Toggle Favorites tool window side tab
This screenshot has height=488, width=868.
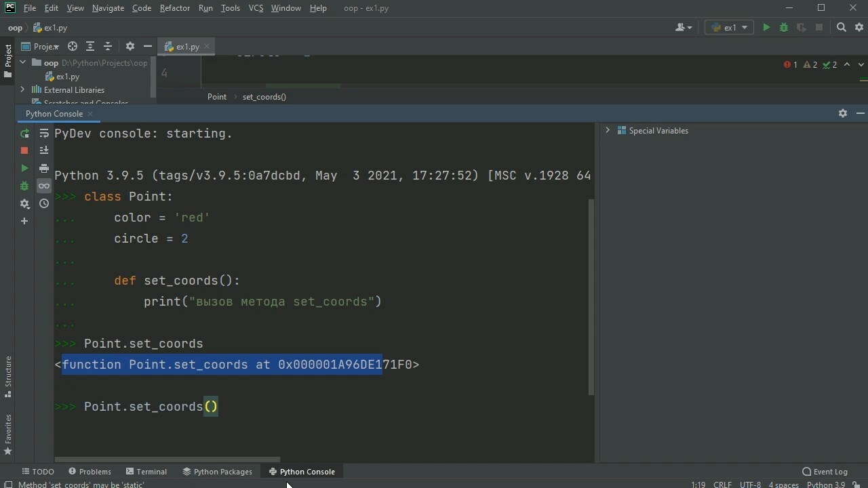7,434
